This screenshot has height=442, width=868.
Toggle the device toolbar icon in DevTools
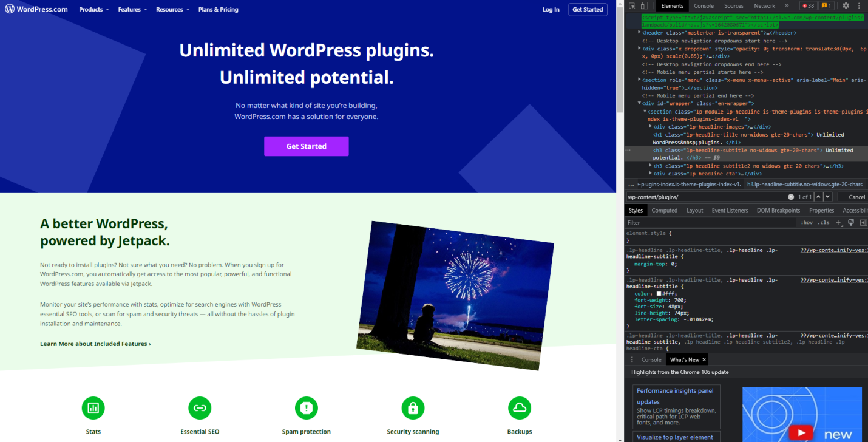(646, 5)
